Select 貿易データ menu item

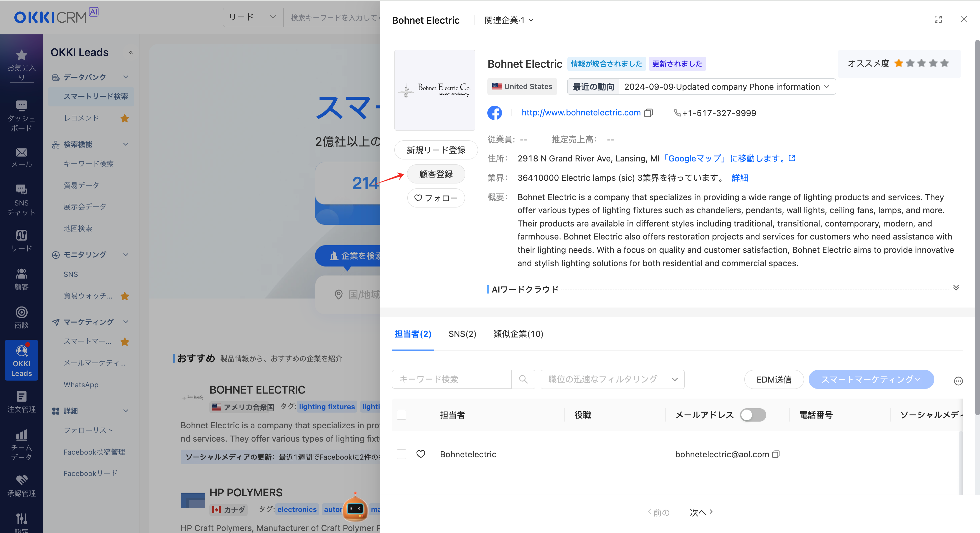[x=81, y=185]
